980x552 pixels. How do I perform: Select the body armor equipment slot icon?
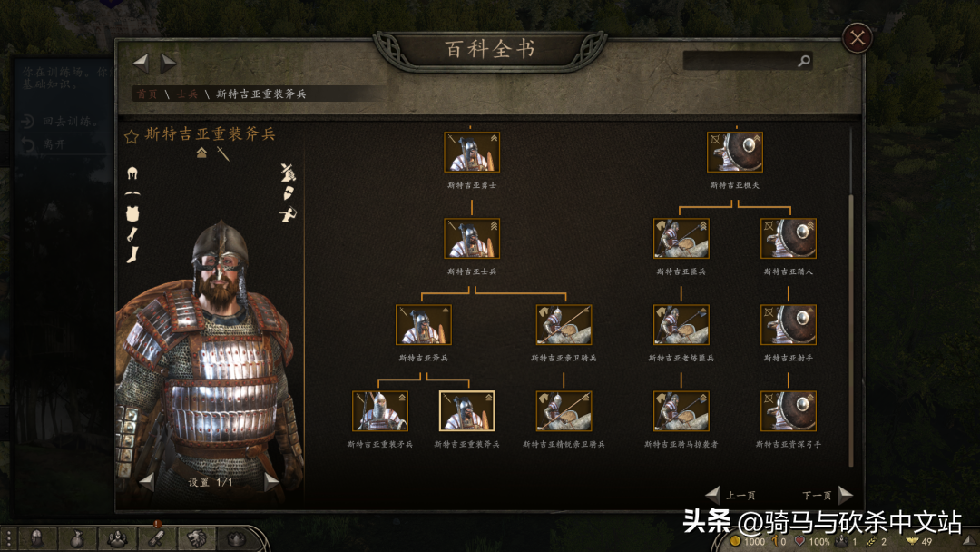(x=132, y=213)
